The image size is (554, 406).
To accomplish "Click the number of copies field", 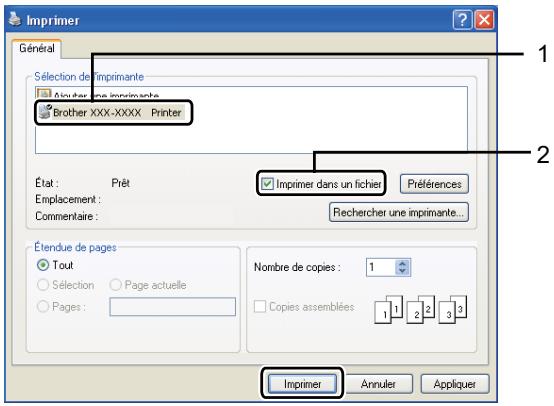I will coord(381,267).
